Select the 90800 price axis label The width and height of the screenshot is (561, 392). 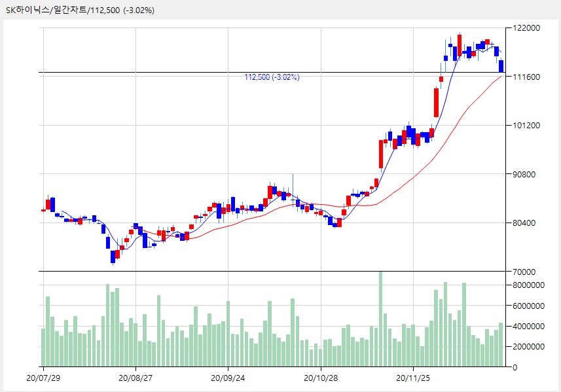pos(524,175)
